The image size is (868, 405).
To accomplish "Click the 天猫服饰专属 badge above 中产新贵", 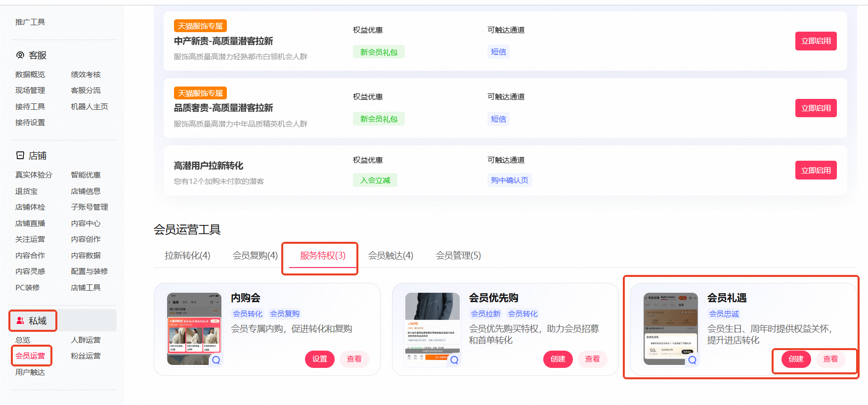I will tap(200, 26).
